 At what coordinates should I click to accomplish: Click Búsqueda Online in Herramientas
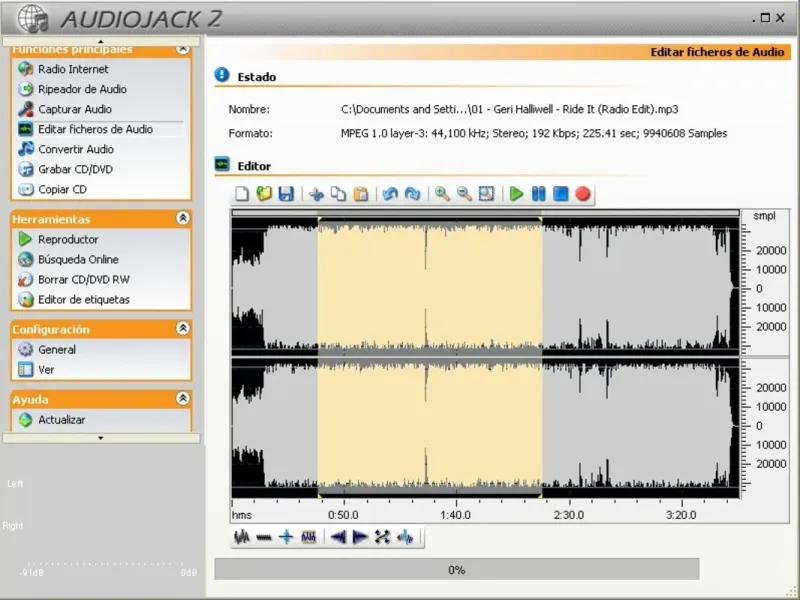[78, 259]
